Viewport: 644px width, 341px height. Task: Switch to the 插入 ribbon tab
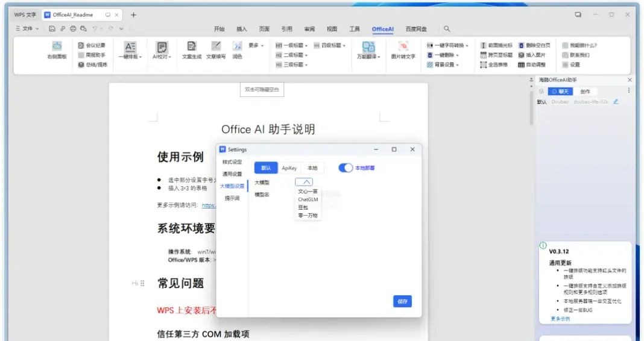tap(242, 29)
